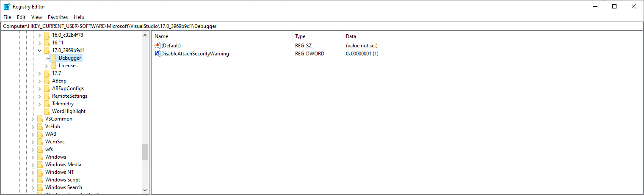644x195 pixels.
Task: Expand the 16.0_c32b4f78 key
Action: pyautogui.click(x=40, y=35)
